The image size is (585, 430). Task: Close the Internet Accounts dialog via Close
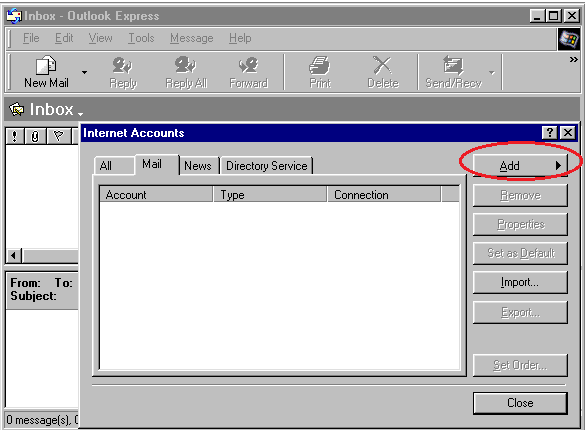pyautogui.click(x=520, y=403)
